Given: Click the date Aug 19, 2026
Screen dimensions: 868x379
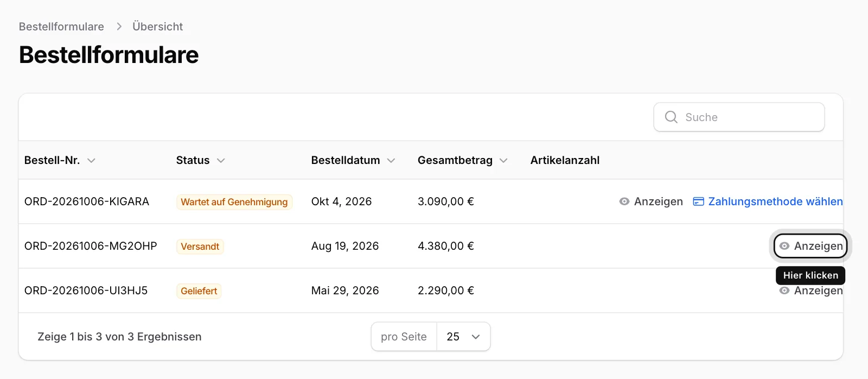Looking at the screenshot, I should tap(345, 246).
